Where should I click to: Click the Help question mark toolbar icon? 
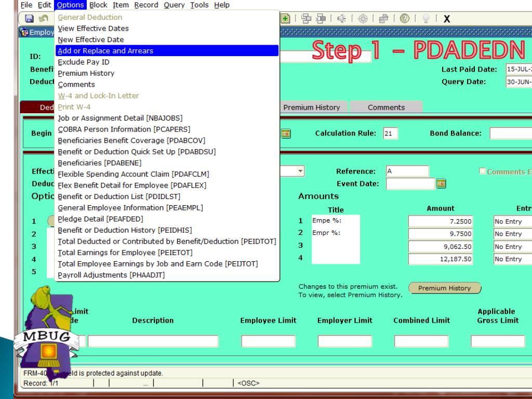click(x=404, y=19)
